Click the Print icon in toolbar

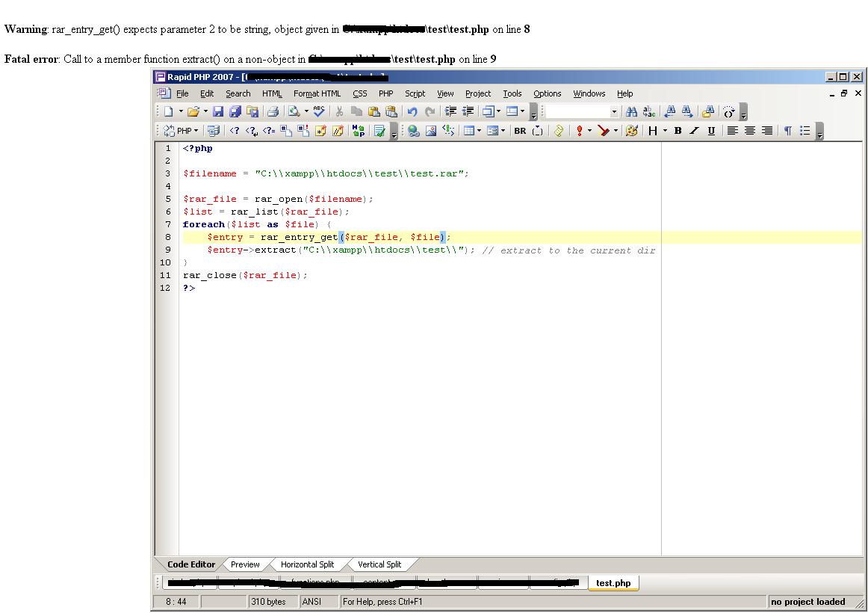[x=273, y=112]
